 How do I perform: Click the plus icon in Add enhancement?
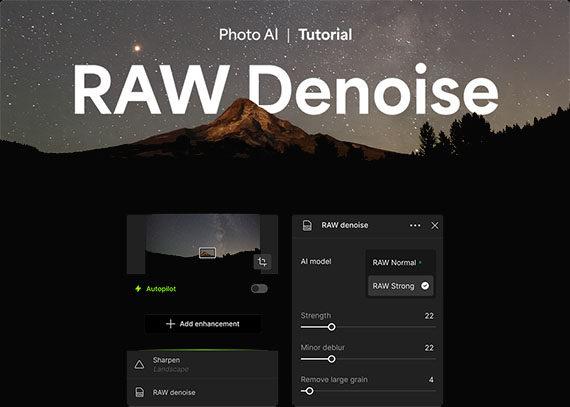[170, 324]
